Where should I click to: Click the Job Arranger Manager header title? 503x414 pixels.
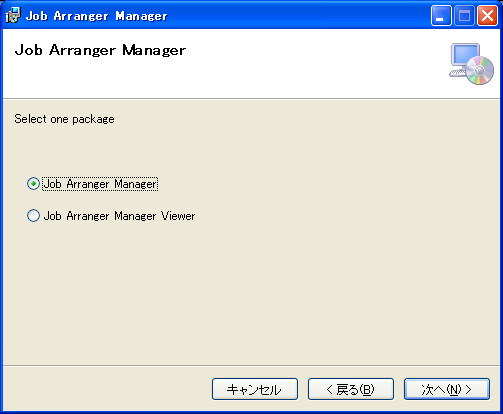point(100,50)
